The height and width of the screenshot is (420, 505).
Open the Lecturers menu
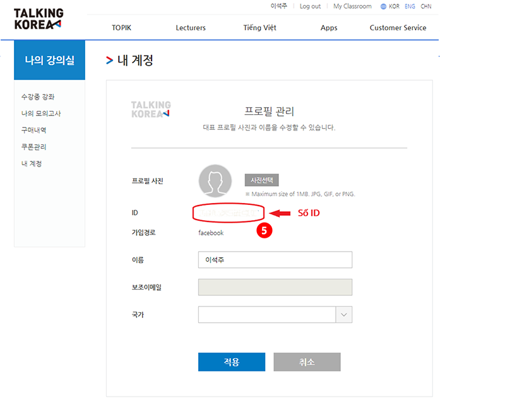click(191, 28)
